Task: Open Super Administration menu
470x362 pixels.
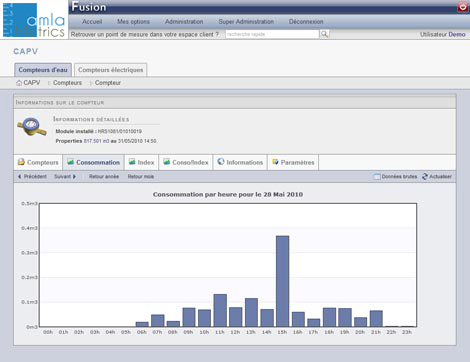Action: click(x=246, y=22)
